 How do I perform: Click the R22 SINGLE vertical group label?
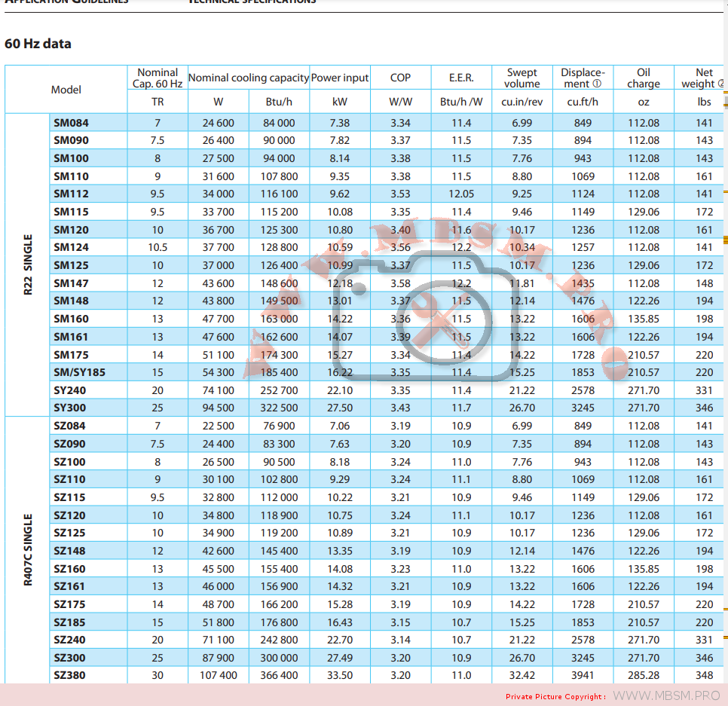[x=28, y=264]
